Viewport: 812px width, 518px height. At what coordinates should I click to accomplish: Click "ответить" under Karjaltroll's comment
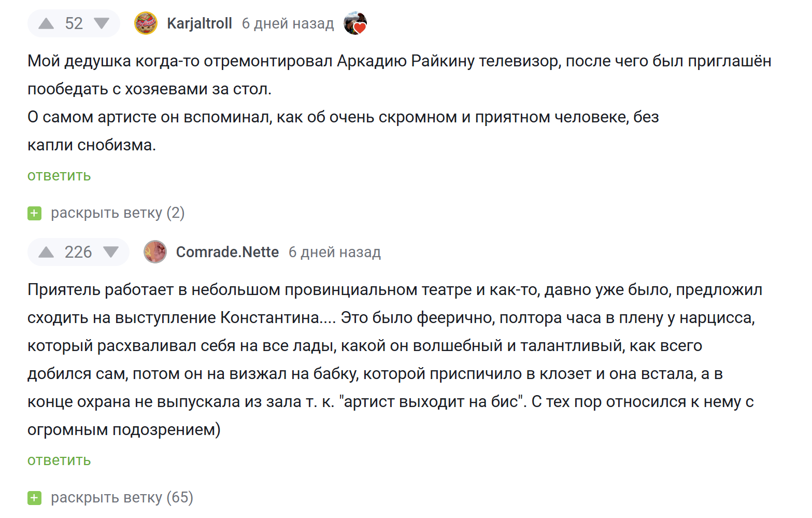coord(59,176)
